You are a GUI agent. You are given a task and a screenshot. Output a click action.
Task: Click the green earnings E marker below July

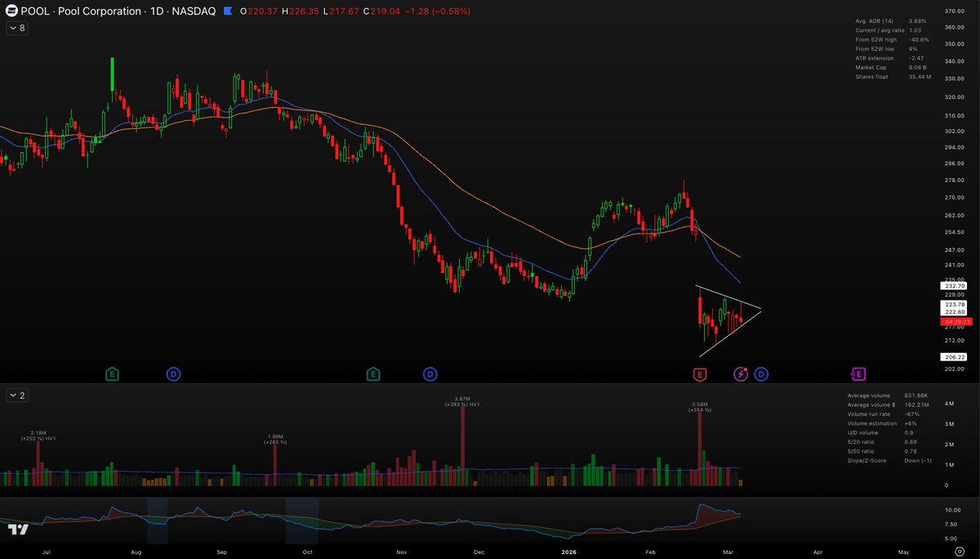coord(111,373)
